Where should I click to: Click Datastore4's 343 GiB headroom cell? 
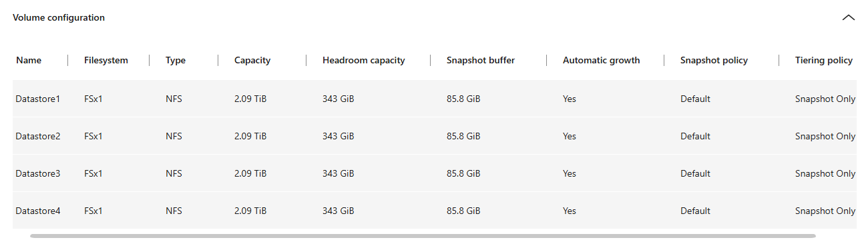[339, 211]
